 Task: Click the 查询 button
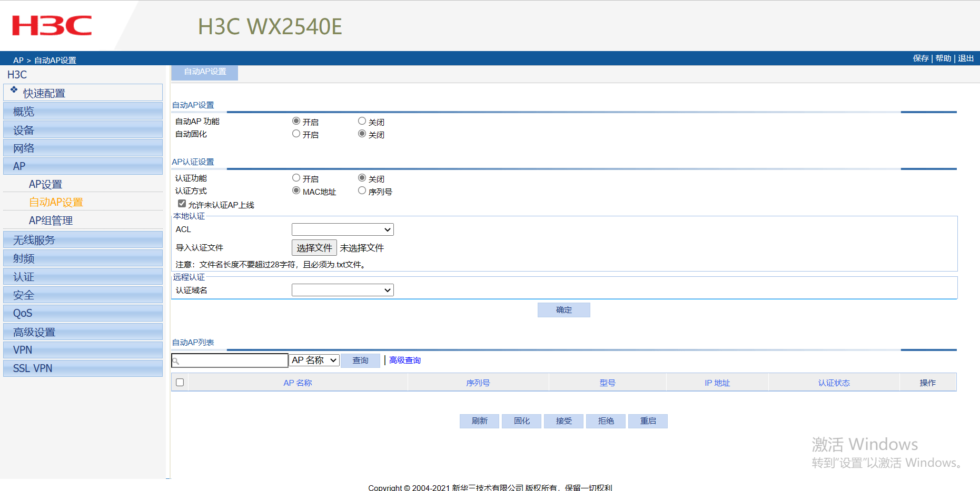(360, 360)
